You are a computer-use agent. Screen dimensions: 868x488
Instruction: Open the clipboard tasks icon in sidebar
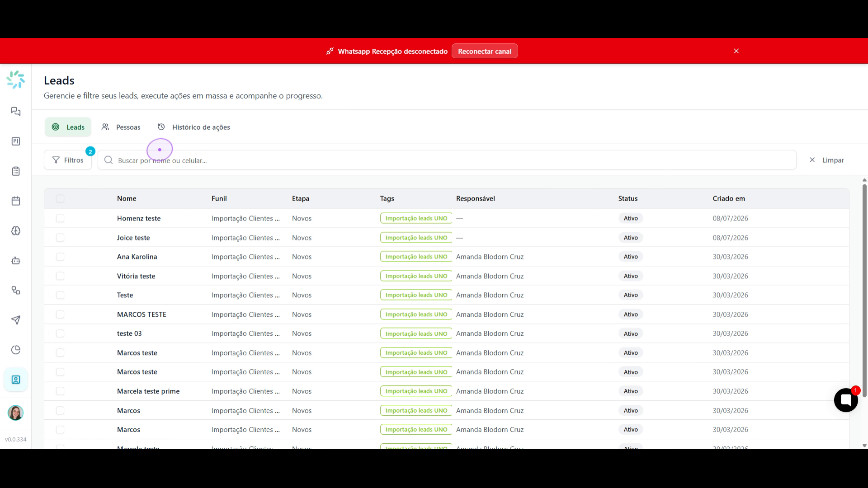click(x=16, y=171)
